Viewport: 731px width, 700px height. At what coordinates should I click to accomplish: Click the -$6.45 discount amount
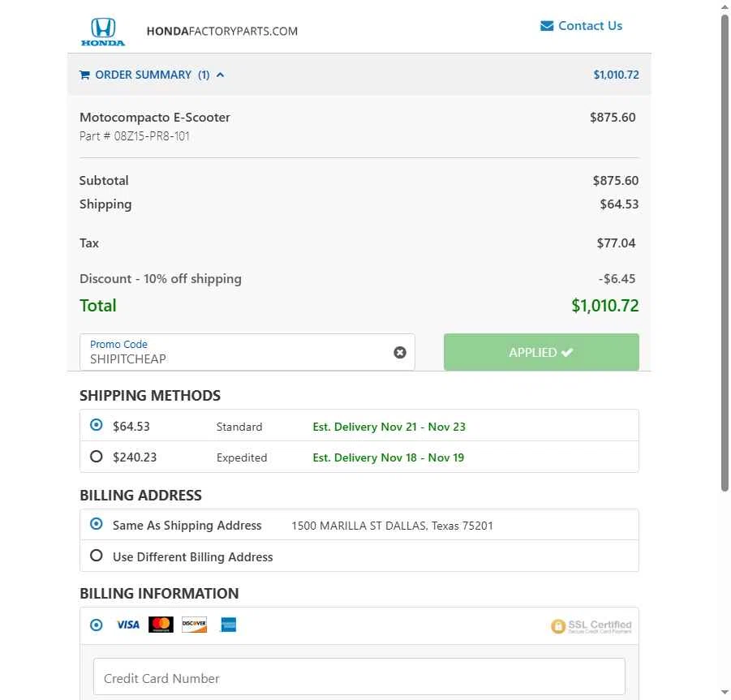(x=617, y=279)
